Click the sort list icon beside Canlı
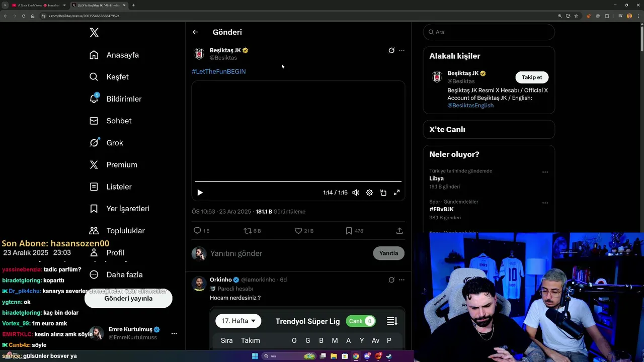Screen dimensions: 644x362 (392, 321)
